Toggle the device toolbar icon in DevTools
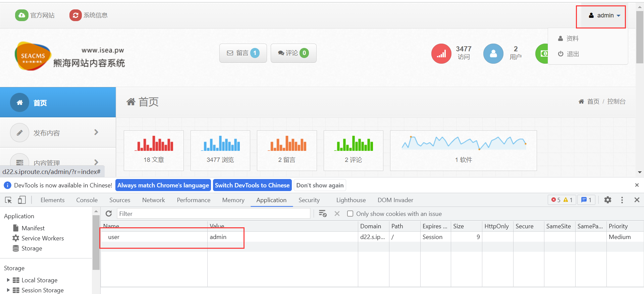The height and width of the screenshot is (294, 644). pos(22,200)
